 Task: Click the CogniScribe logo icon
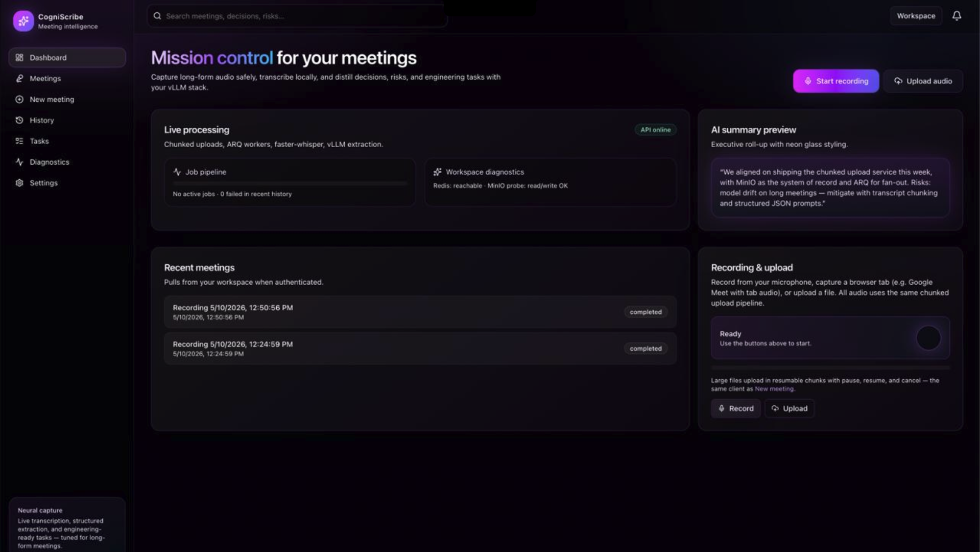pos(23,21)
